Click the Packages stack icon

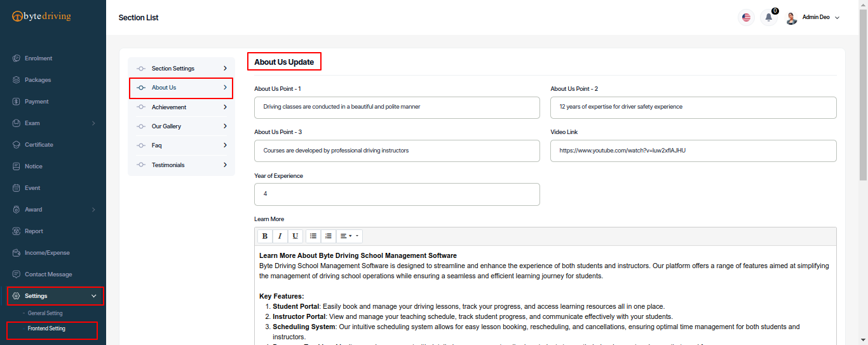17,80
